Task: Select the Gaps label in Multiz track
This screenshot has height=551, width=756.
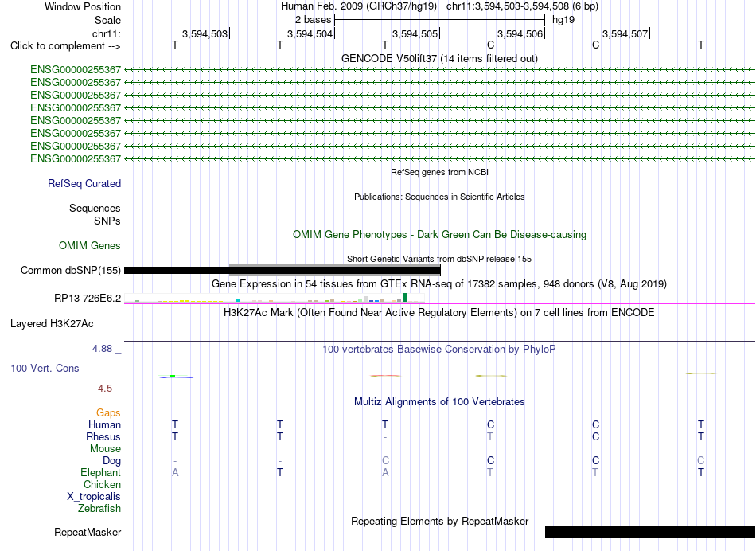Action: [x=108, y=412]
